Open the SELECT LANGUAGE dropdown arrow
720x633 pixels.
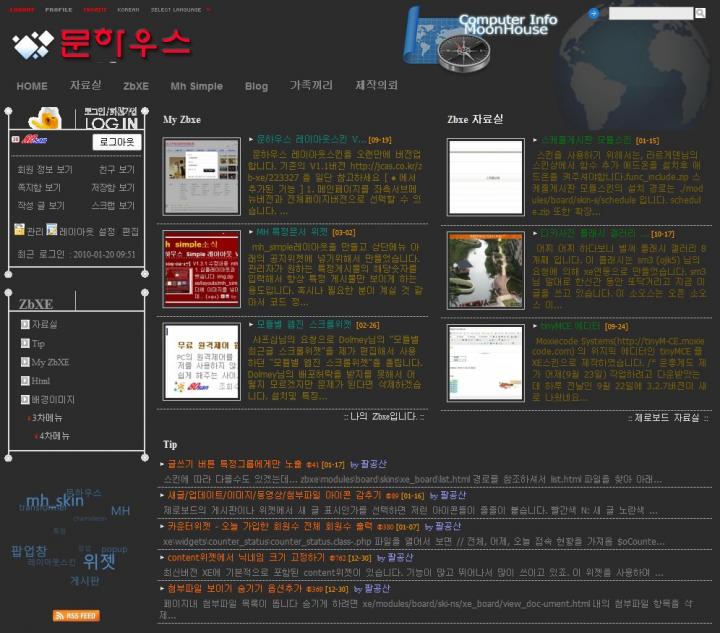click(x=209, y=10)
